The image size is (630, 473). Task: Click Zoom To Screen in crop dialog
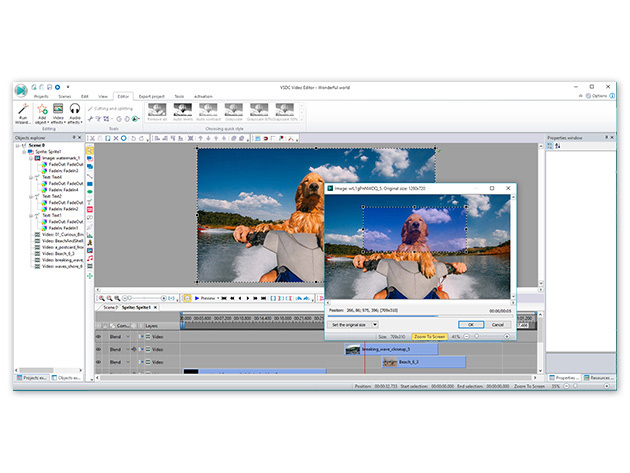click(x=430, y=337)
